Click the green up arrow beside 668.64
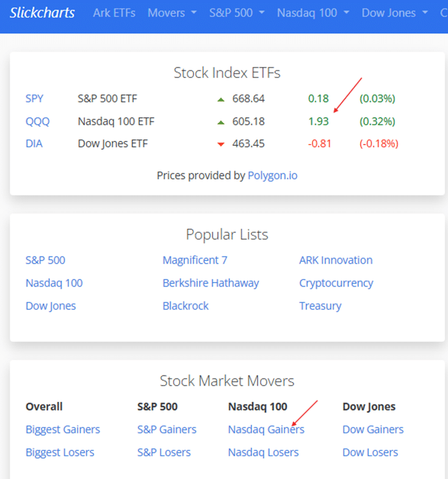Viewport: 448px width, 479px height. (x=221, y=99)
